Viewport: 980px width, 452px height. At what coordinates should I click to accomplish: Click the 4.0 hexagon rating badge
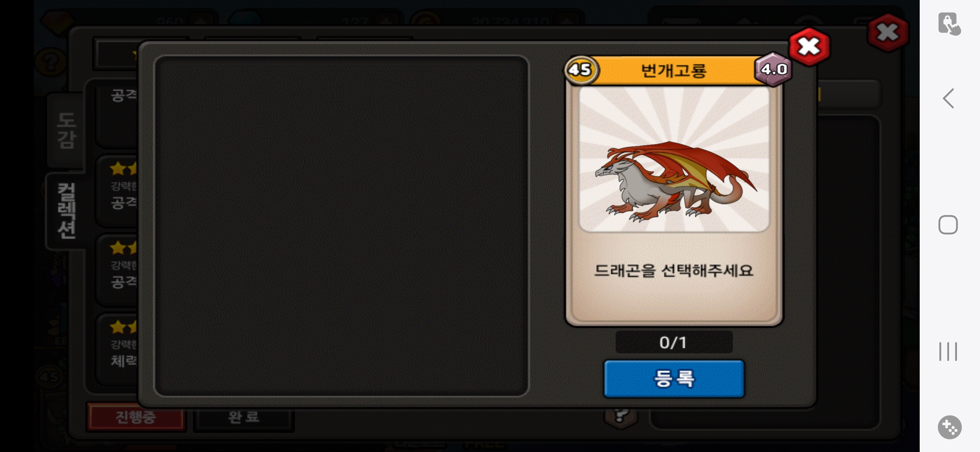click(774, 69)
